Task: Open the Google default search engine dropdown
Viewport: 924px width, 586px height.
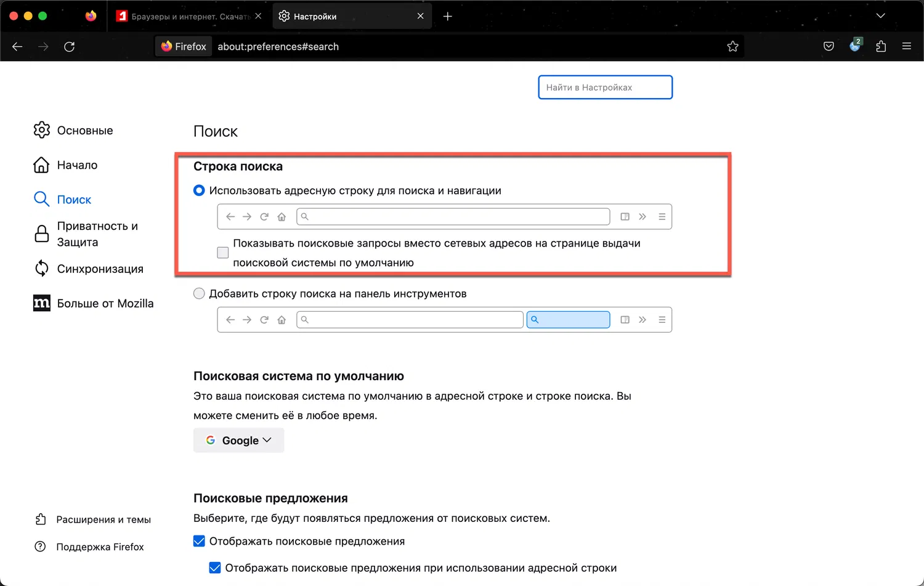Action: click(238, 441)
